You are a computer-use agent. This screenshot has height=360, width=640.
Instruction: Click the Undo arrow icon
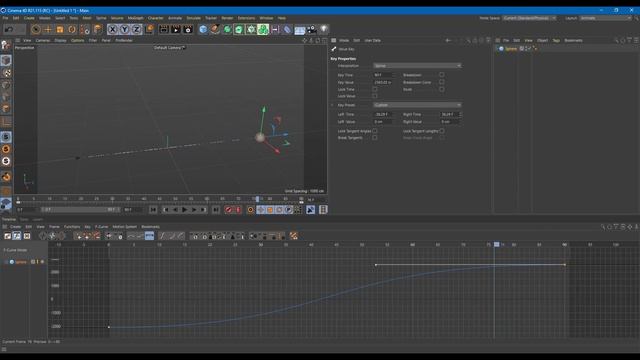tap(9, 29)
